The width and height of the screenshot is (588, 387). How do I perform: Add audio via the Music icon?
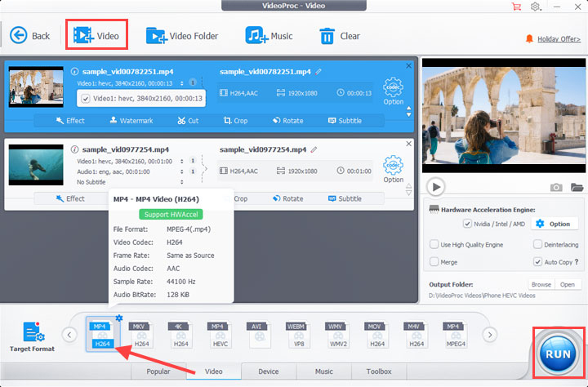(256, 35)
